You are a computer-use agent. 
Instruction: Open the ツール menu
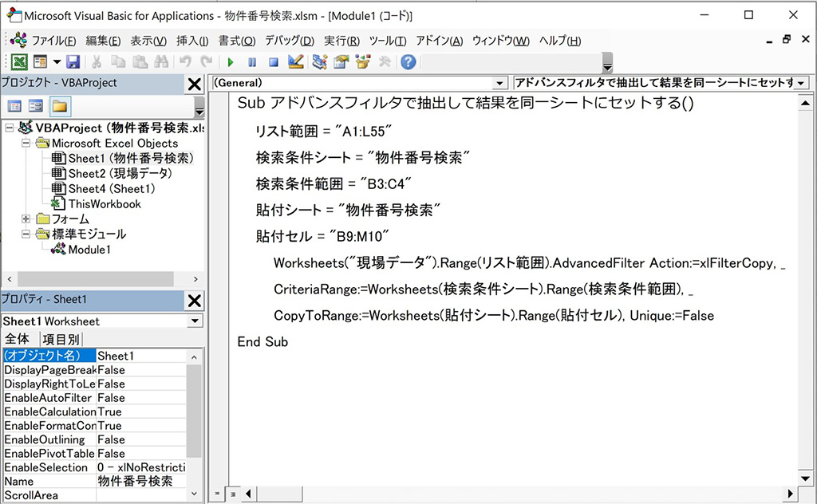(388, 41)
